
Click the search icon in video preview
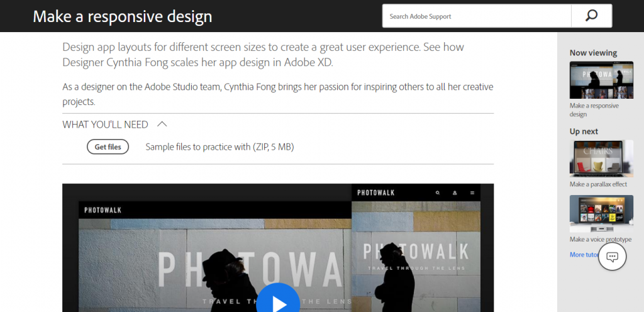tap(438, 192)
